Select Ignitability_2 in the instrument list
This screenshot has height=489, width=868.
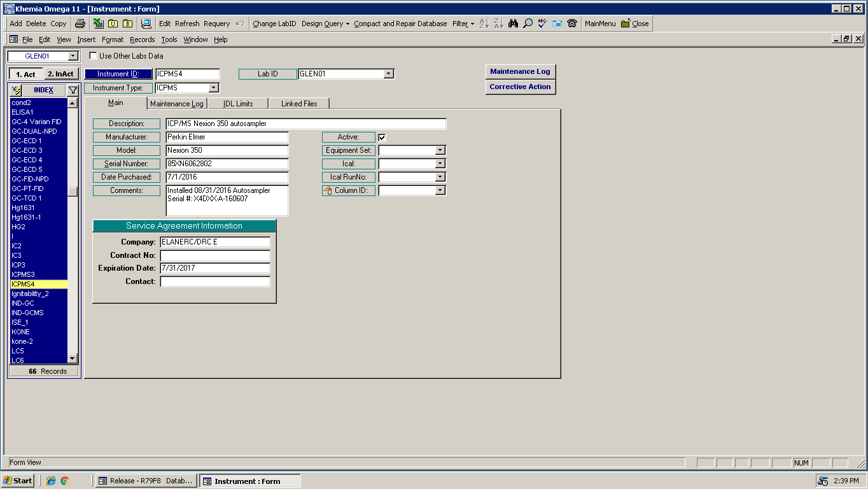coord(39,294)
